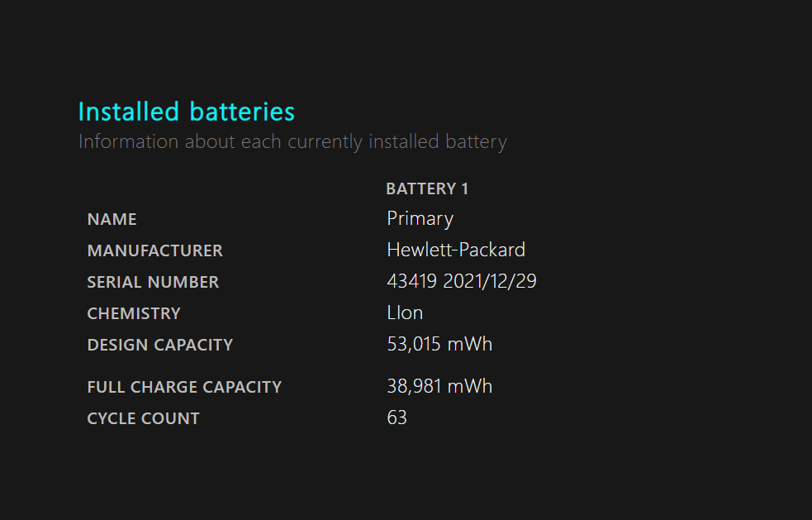Click the Installed batteries heading
Image resolution: width=812 pixels, height=520 pixels.
coord(187,112)
